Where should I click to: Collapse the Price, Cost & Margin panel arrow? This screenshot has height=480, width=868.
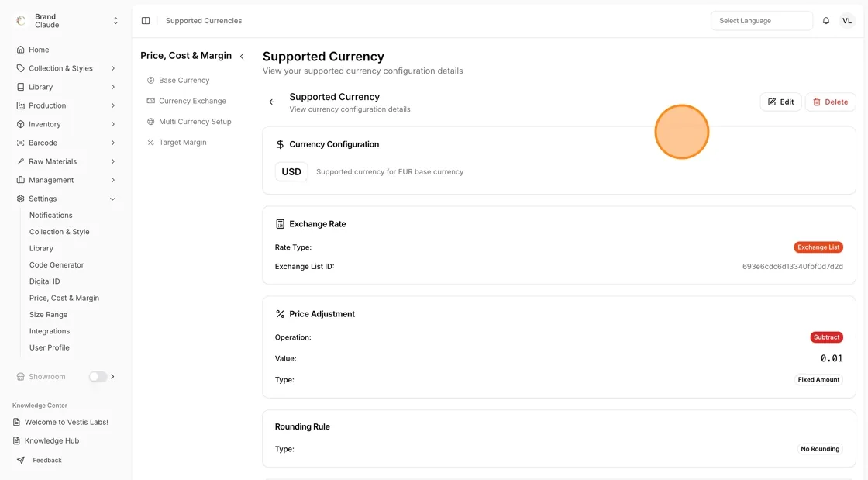tap(242, 56)
